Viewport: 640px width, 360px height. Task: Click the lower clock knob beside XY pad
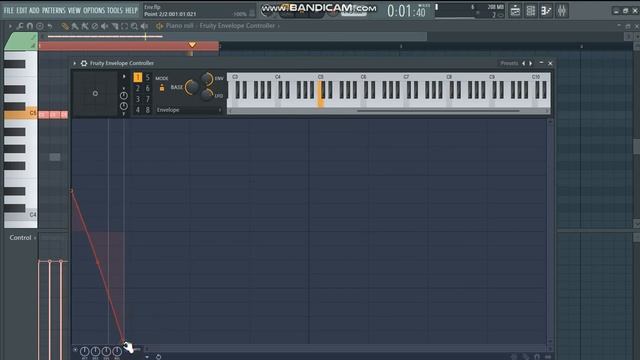tap(123, 106)
